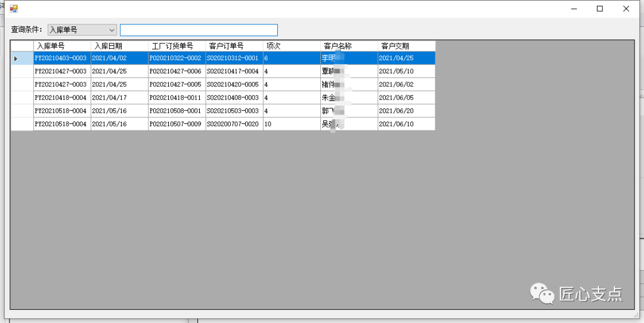The height and width of the screenshot is (323, 644).
Task: Sort by the 入库日期 column header
Action: tap(119, 46)
